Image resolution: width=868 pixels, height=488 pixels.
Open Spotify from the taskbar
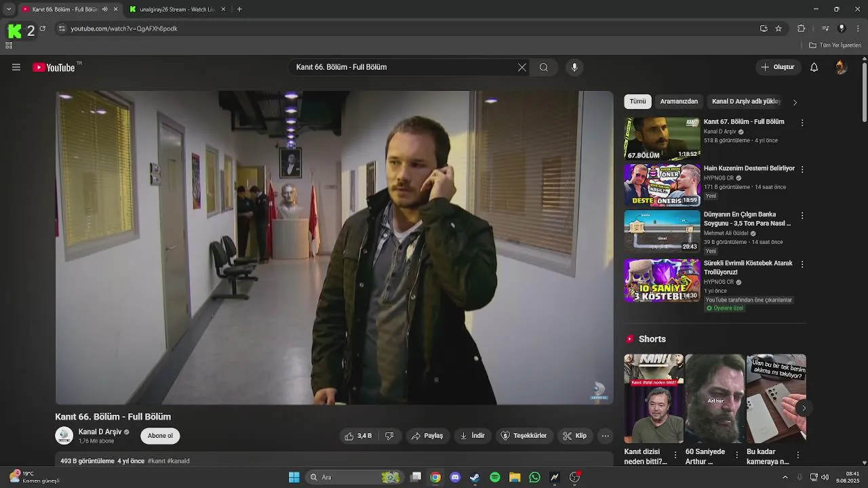pyautogui.click(x=495, y=477)
